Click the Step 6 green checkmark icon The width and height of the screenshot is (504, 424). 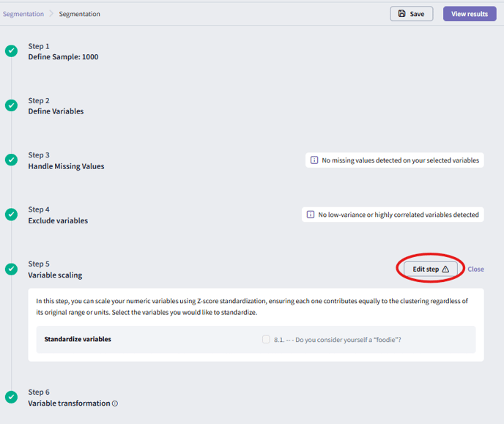[x=11, y=397]
